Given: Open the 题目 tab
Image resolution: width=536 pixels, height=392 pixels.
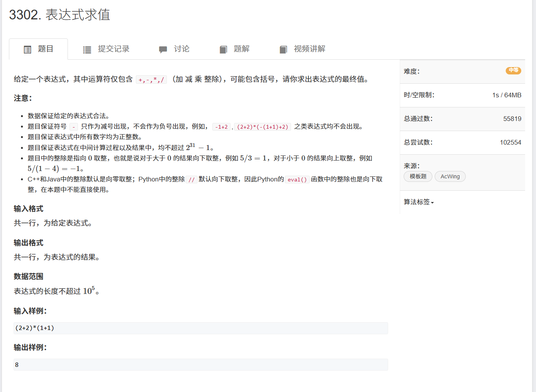Looking at the screenshot, I should click(x=38, y=49).
